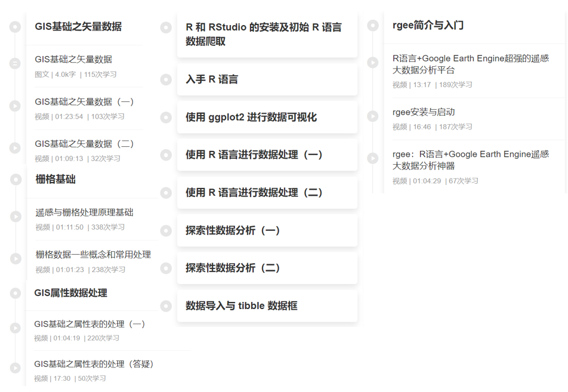Viewport: 568px width, 392px height.
Task: Open the R 和 RStudio 的安装 chapter card
Action: [x=267, y=35]
